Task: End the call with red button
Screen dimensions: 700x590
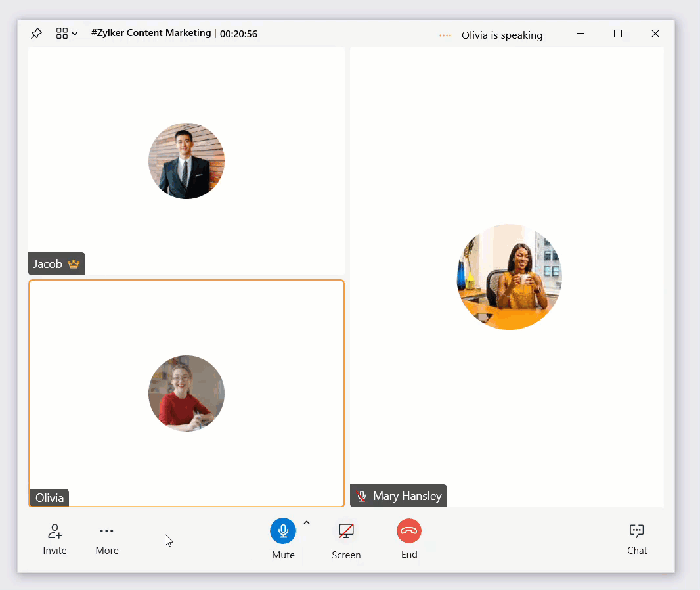Action: 409,531
